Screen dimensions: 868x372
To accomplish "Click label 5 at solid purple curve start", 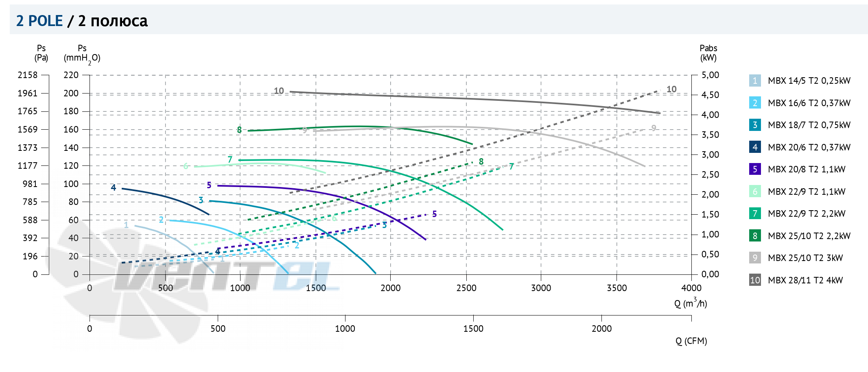I will (x=209, y=185).
